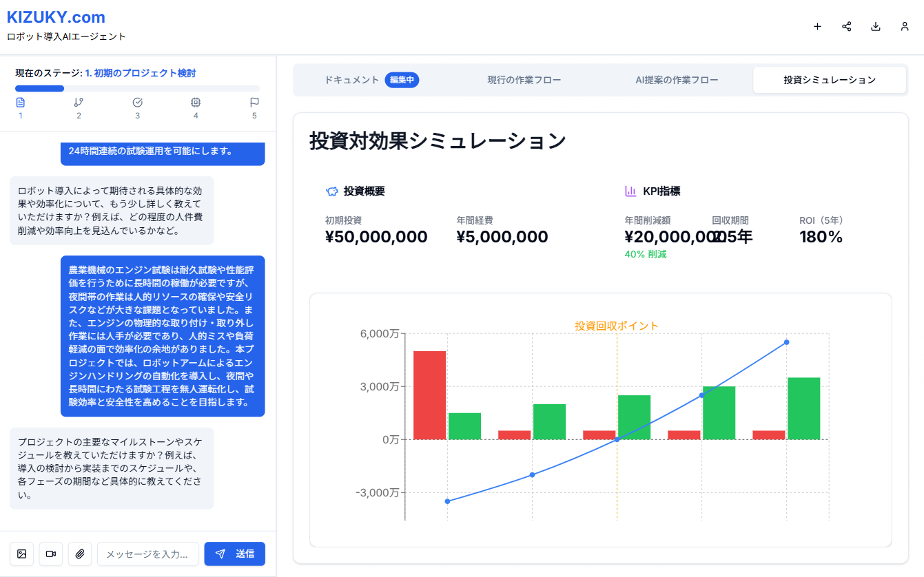Switch to the 現行の作業フロー tab
Image resolution: width=924 pixels, height=577 pixels.
pos(524,80)
